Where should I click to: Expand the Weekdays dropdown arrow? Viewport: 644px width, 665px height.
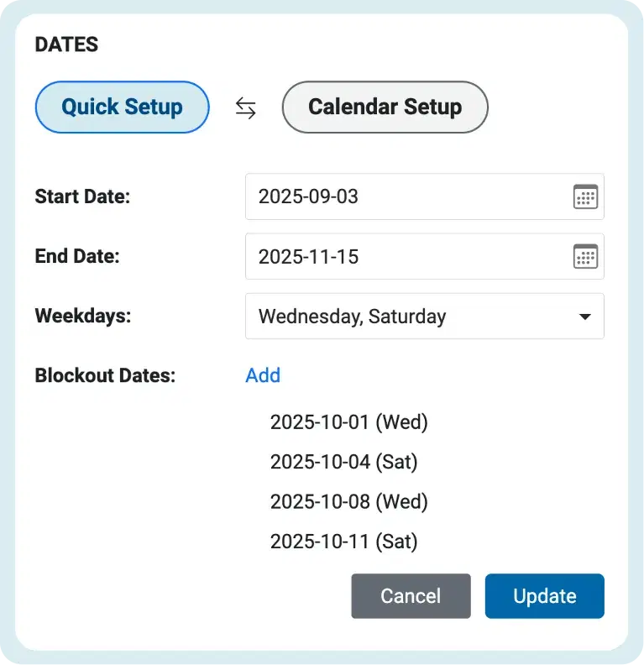584,317
